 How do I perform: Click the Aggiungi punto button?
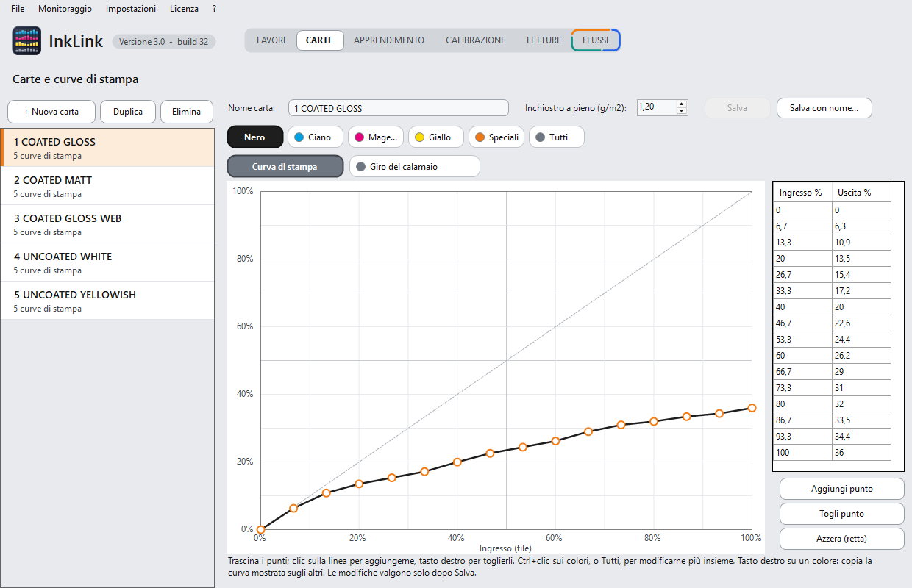tap(841, 489)
